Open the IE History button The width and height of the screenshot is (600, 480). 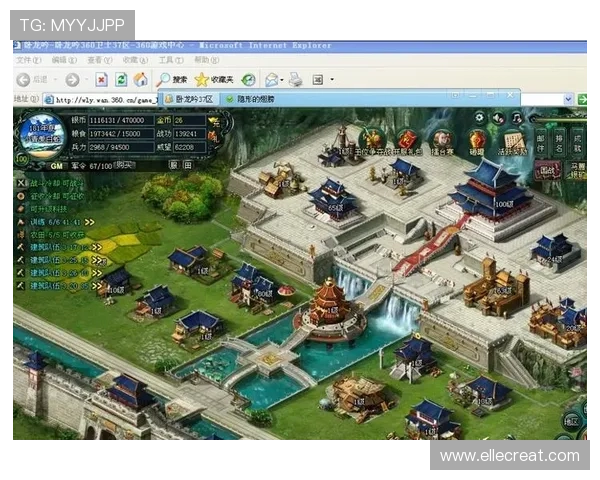248,80
